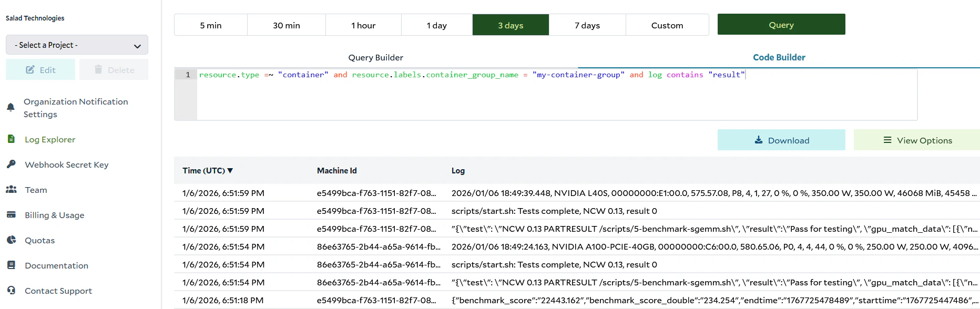The image size is (980, 309).
Task: Click the Time sort arrow icon
Action: 230,170
